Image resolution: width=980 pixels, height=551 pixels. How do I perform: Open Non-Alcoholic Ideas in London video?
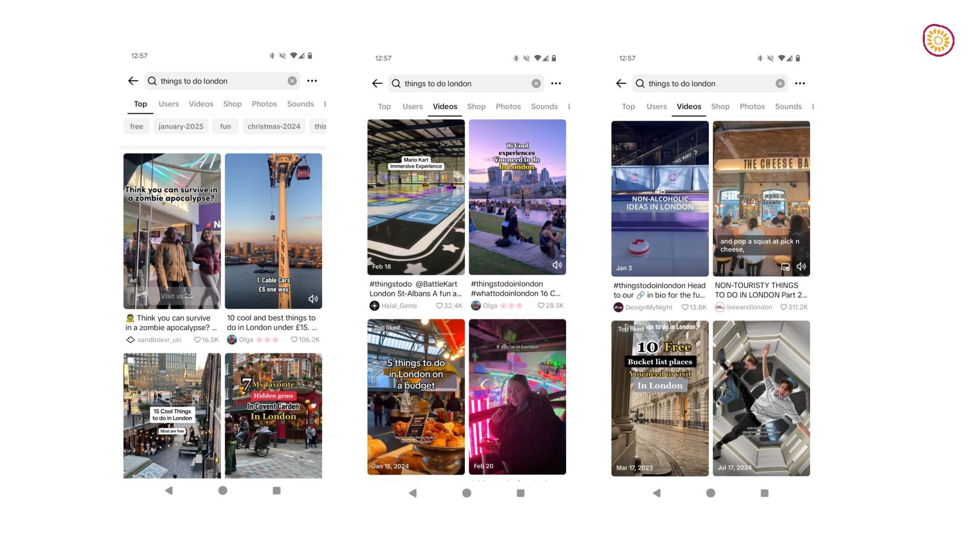(x=660, y=198)
